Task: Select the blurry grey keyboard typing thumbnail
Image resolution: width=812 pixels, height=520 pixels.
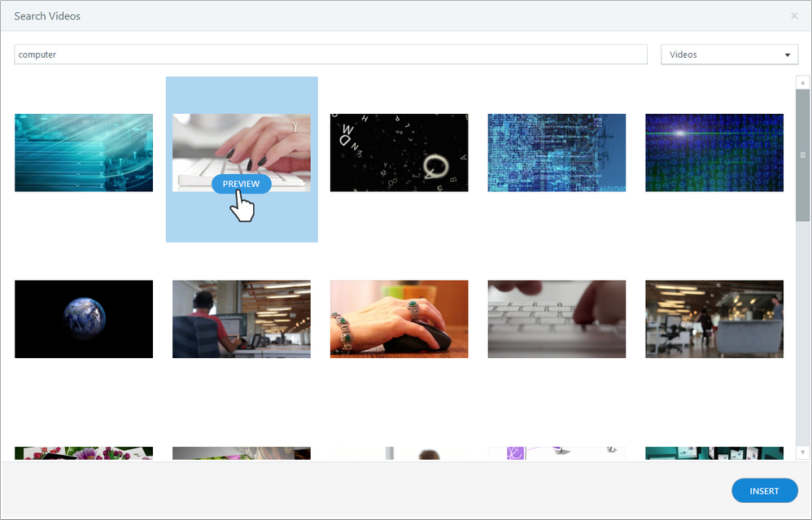Action: point(557,319)
